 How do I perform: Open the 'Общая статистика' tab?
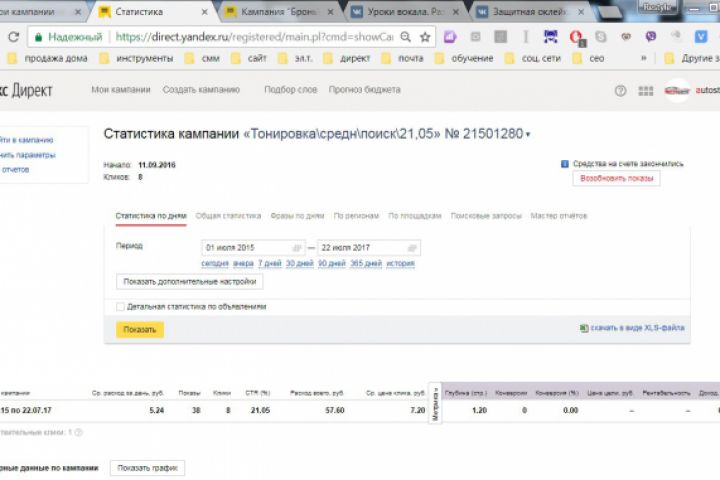[x=228, y=216]
